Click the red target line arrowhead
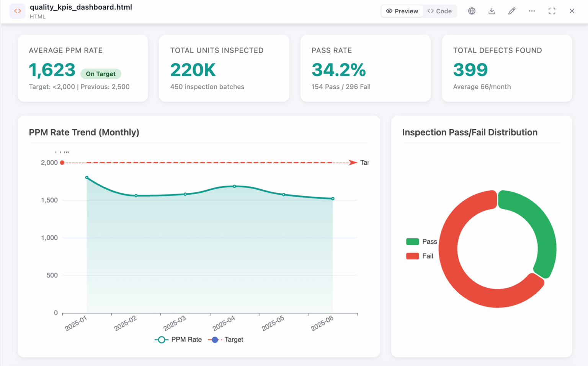This screenshot has width=588, height=366. tap(353, 163)
